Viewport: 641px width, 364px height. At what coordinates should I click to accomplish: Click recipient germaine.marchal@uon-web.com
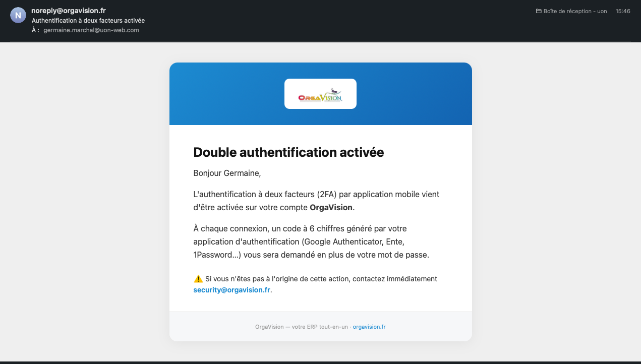(91, 30)
